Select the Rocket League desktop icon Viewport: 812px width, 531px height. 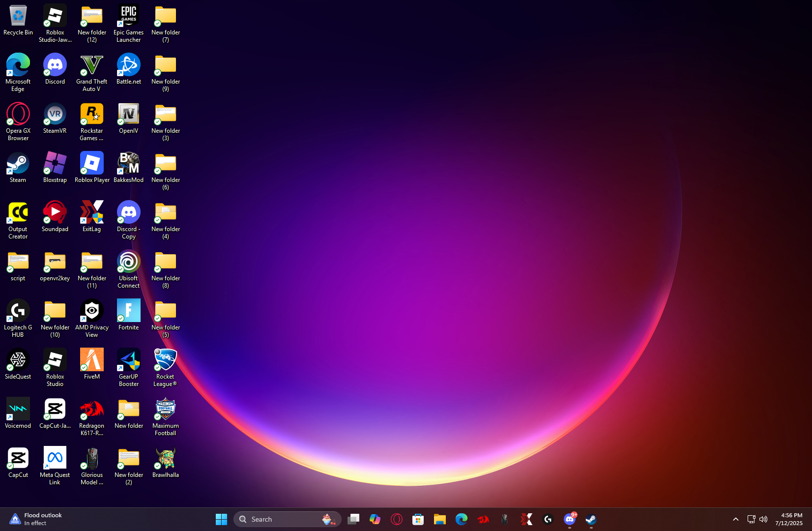pos(166,368)
